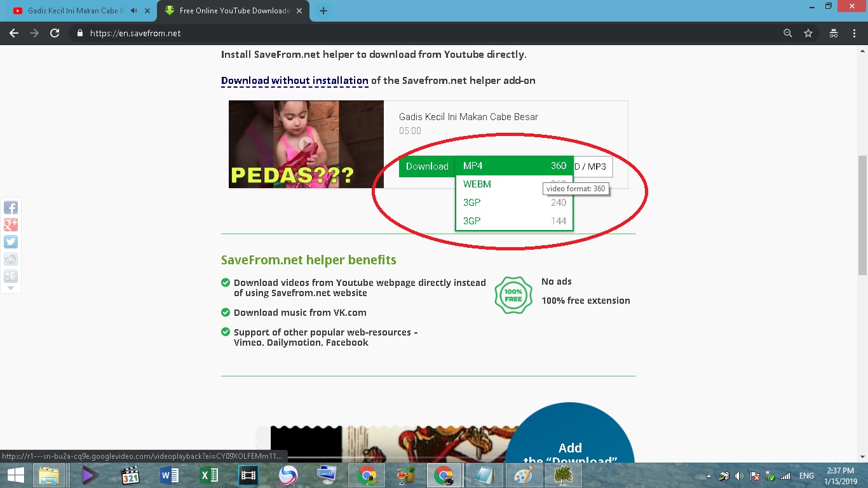Open the Windows Start menu

15,475
